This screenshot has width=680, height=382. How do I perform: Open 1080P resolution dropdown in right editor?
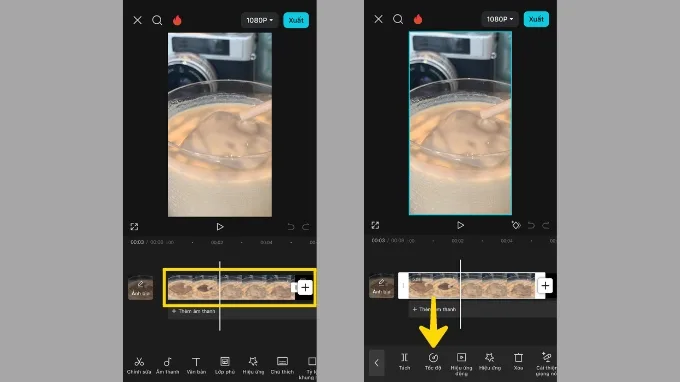tap(500, 19)
